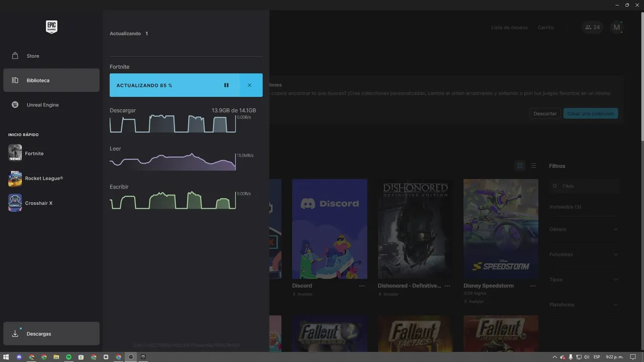Click the network tray icon
Screen dimensions: 644x362
click(579, 357)
